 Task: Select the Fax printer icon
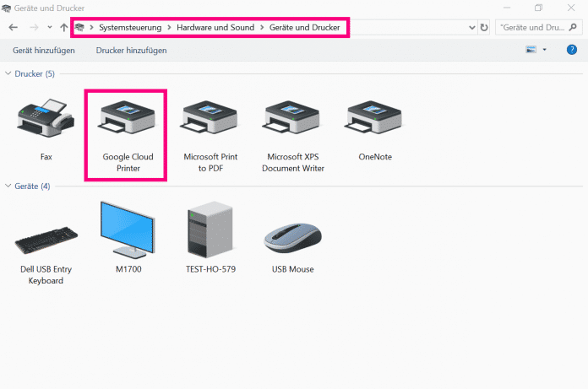46,123
